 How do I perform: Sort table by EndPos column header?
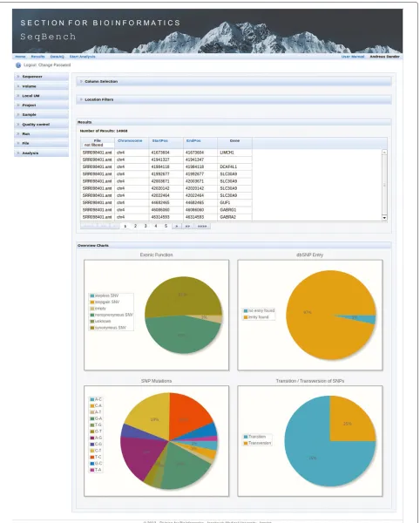(193, 140)
